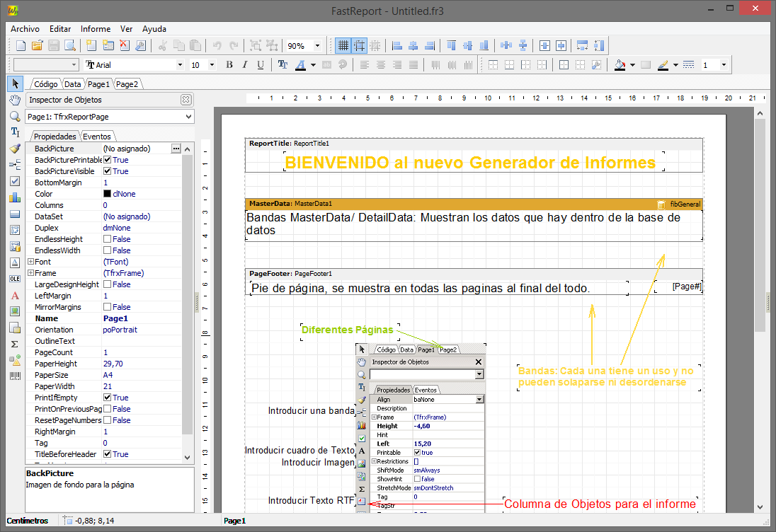The width and height of the screenshot is (776, 532).
Task: Enable the MirrorMargins checkbox
Action: tap(107, 307)
